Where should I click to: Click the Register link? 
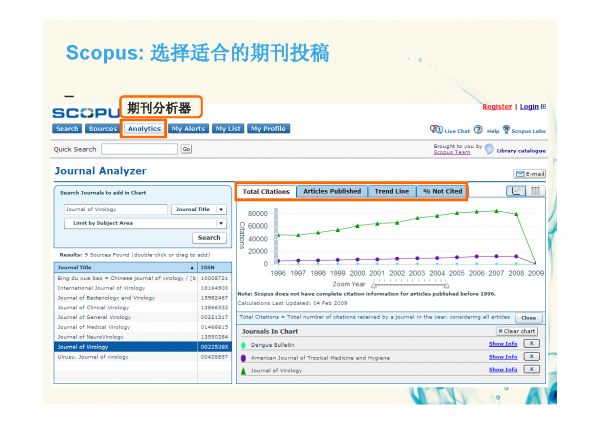click(497, 106)
